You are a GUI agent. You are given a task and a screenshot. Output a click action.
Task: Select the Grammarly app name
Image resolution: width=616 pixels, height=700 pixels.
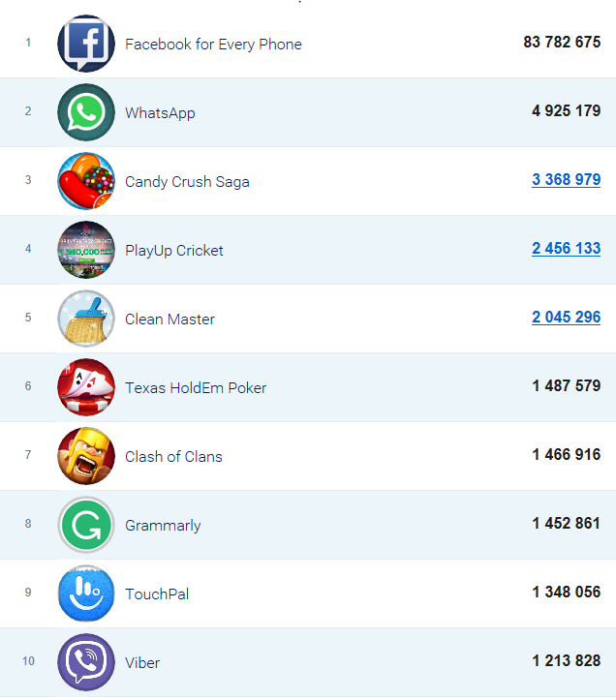point(163,526)
